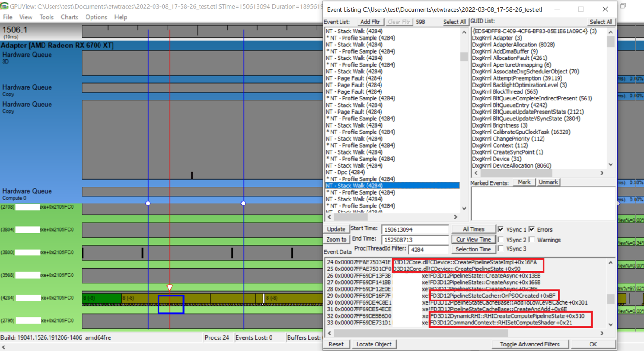Click Event Data horizontal scrollbar right arrow
The width and height of the screenshot is (644, 351).
602,333
